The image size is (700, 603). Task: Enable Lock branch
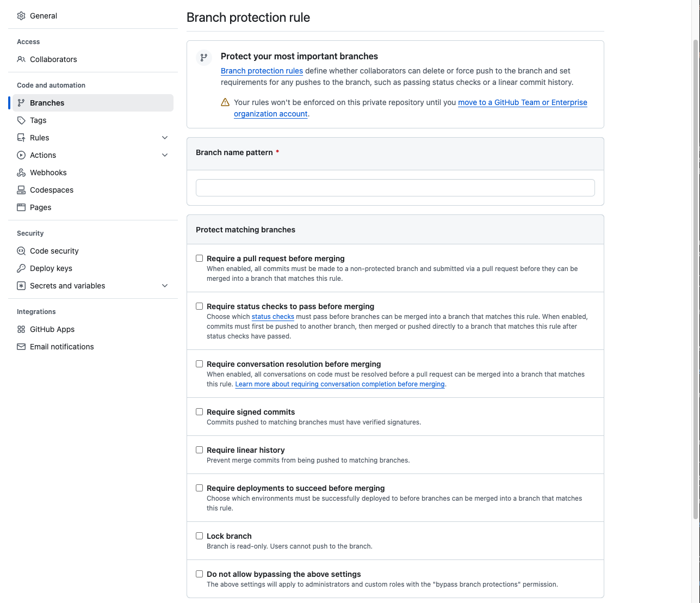point(199,536)
